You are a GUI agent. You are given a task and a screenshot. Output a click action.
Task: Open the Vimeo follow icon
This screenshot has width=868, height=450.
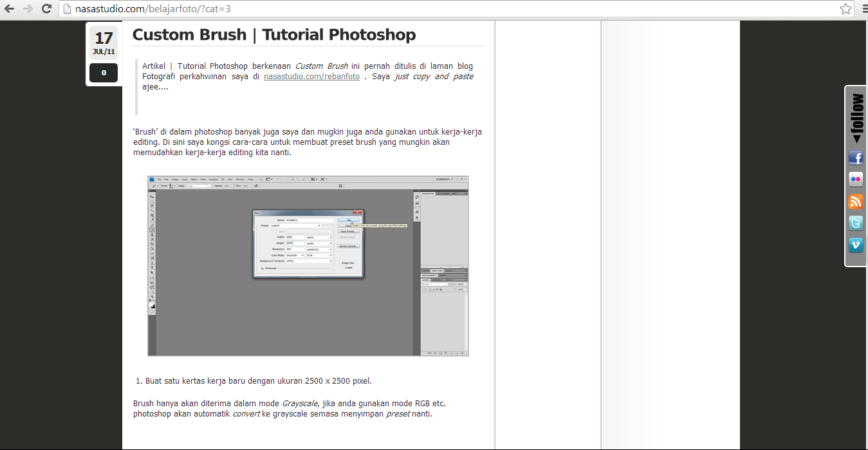coord(855,245)
